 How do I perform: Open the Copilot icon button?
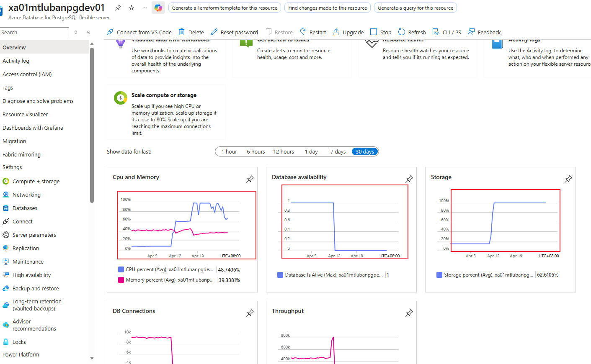coord(158,8)
